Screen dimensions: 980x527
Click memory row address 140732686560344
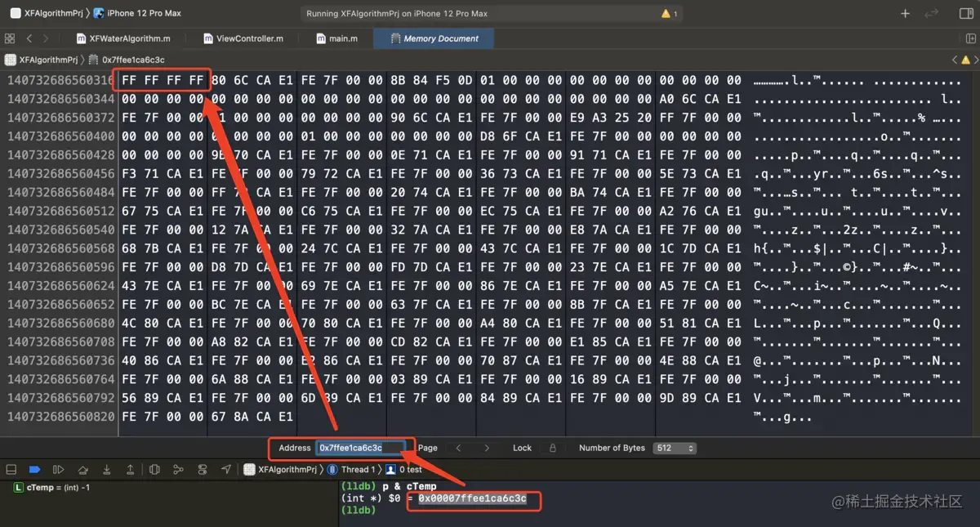[x=60, y=99]
